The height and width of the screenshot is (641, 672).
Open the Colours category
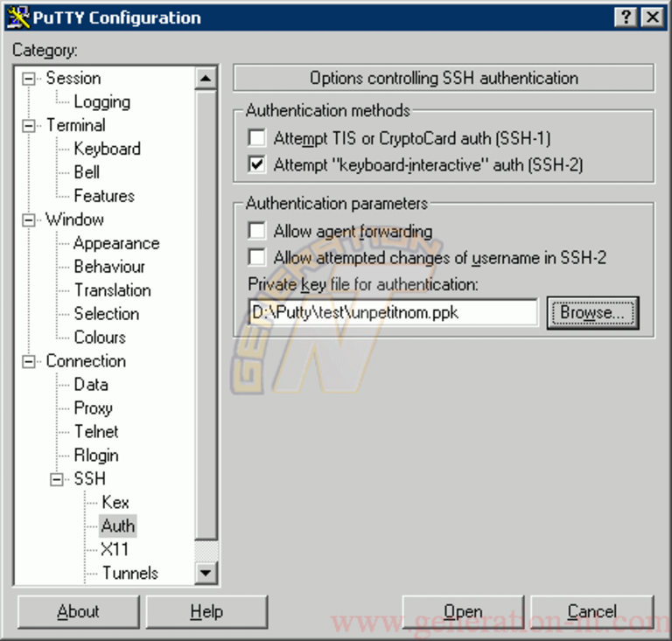pyautogui.click(x=100, y=338)
